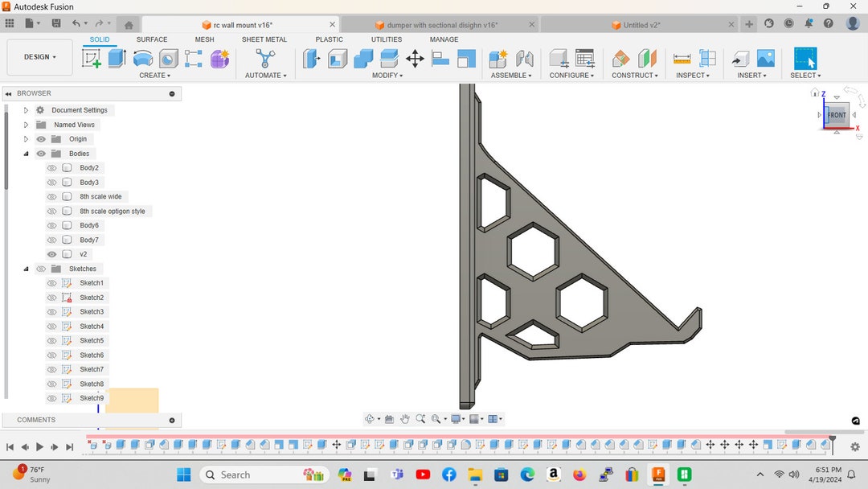Toggle visibility of 8th scale optigon style
The image size is (868, 489).
(x=52, y=211)
